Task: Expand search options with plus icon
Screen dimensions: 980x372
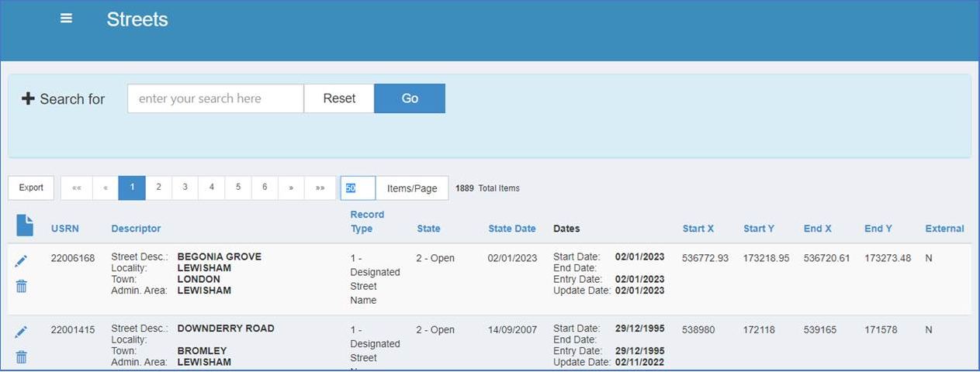Action: (28, 98)
